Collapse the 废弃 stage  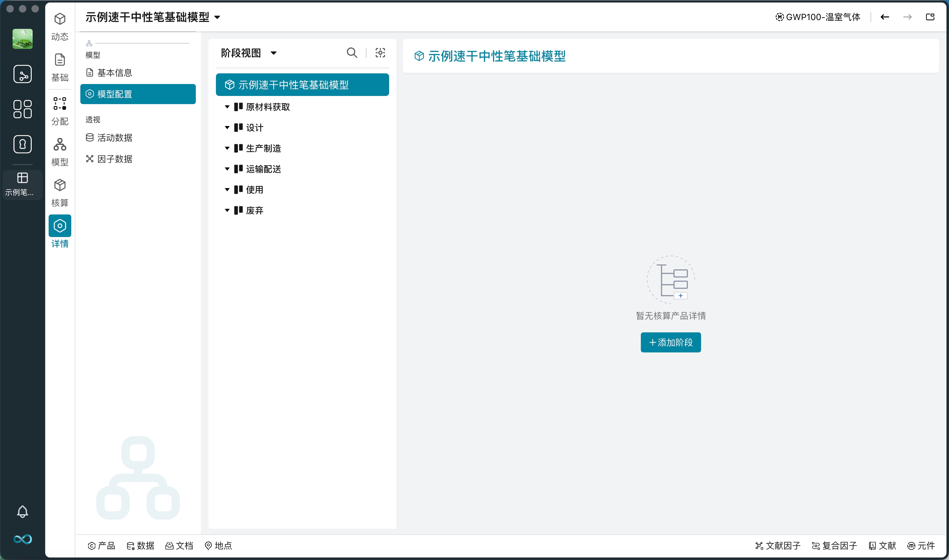pos(227,210)
